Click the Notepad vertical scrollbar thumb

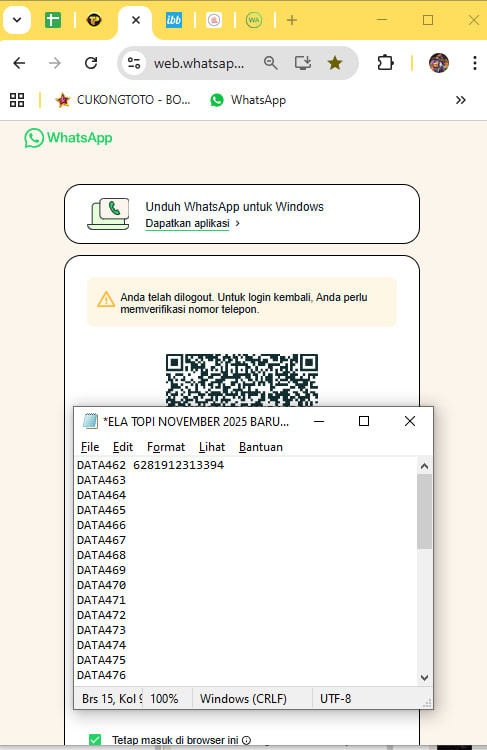coord(424,511)
